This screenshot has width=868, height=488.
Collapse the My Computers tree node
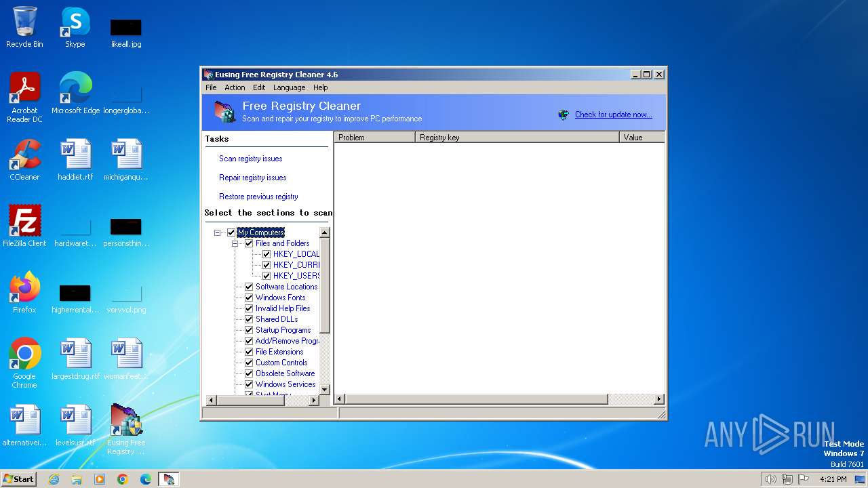(x=217, y=232)
